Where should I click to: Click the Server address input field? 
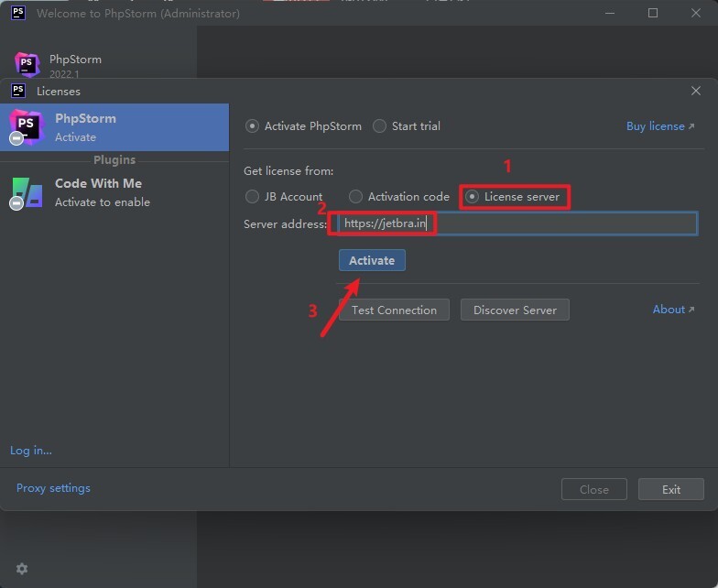517,223
